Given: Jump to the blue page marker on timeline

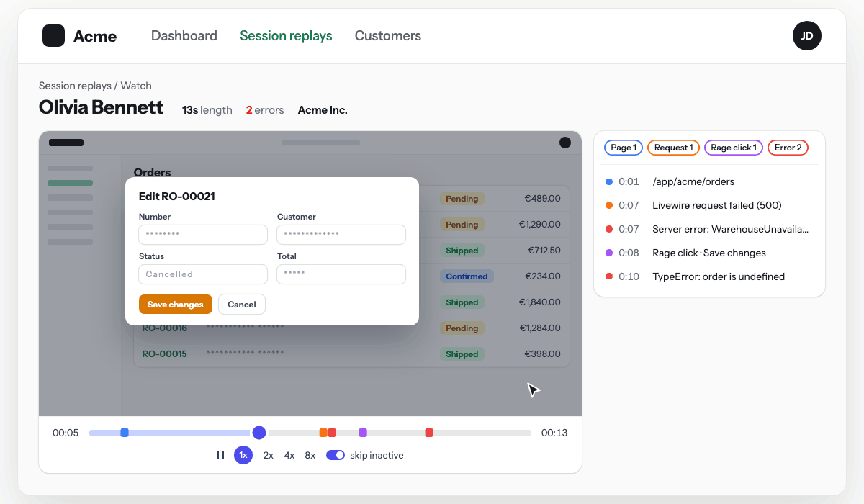Looking at the screenshot, I should pos(125,433).
